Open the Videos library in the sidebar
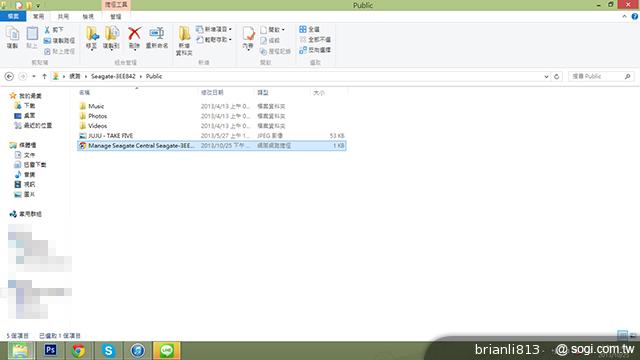This screenshot has width=640, height=360. click(x=24, y=184)
